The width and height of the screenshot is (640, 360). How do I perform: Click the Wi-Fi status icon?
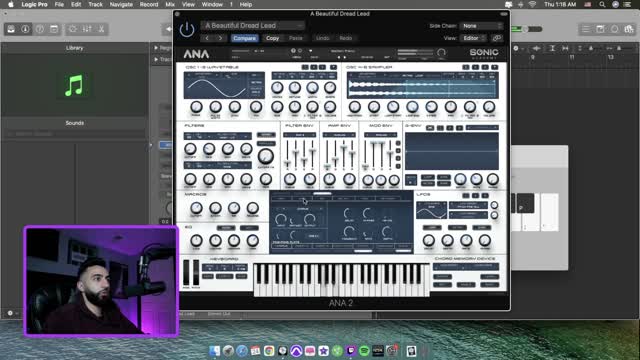(x=533, y=4)
